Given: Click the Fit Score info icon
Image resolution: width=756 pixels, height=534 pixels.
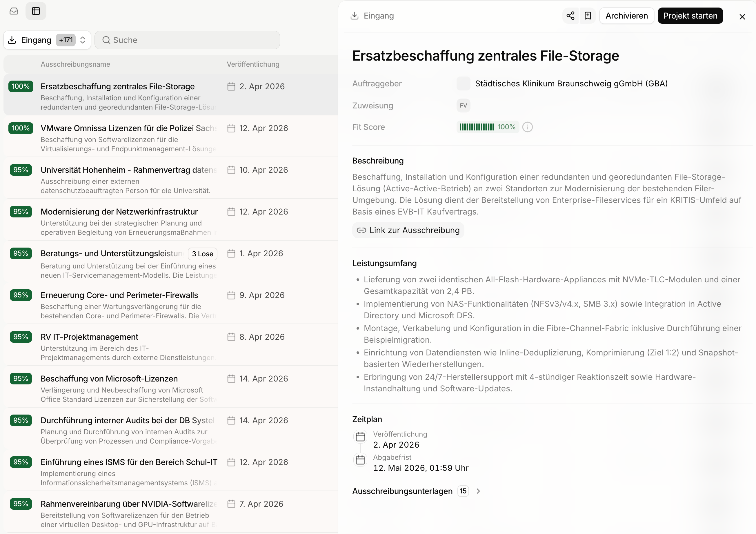Looking at the screenshot, I should click(528, 127).
